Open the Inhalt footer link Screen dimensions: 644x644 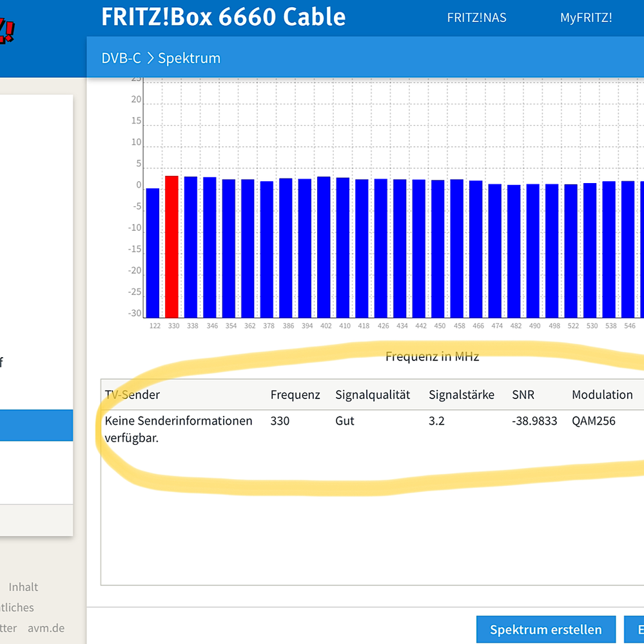click(x=23, y=587)
